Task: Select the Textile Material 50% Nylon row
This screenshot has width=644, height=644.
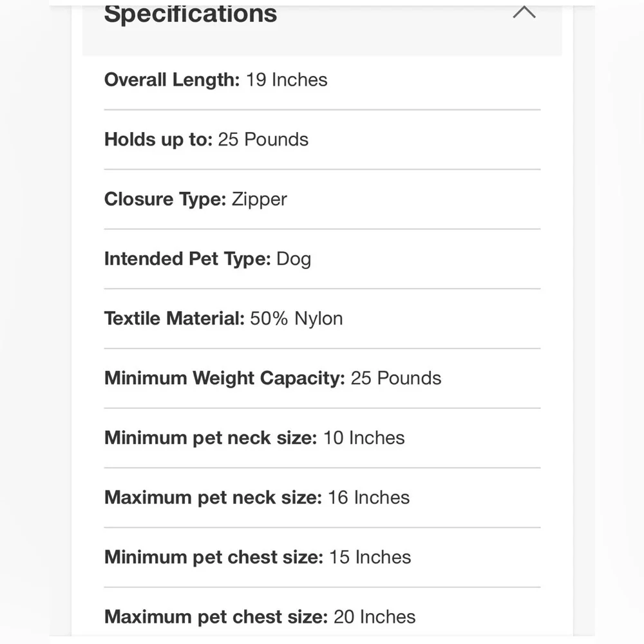Action: [322, 319]
